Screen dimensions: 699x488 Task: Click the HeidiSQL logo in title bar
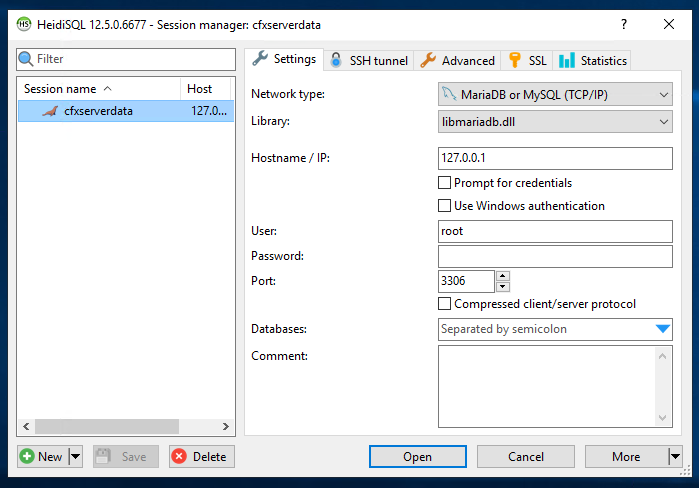pos(24,24)
